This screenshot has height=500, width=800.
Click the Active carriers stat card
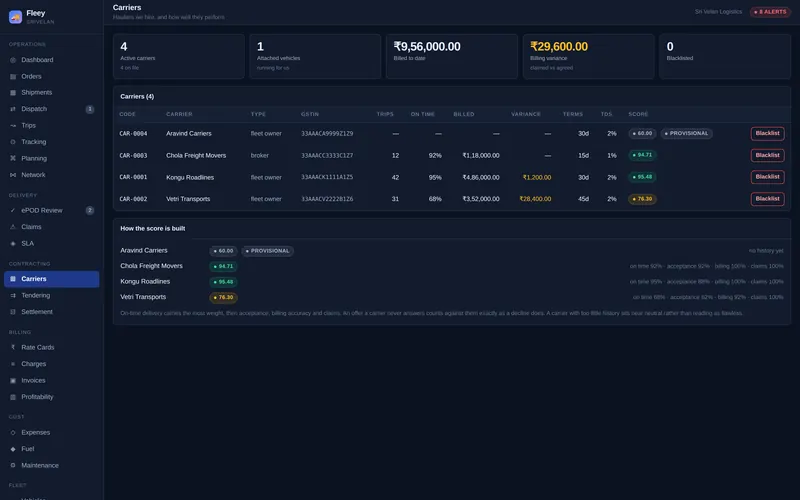coord(179,56)
